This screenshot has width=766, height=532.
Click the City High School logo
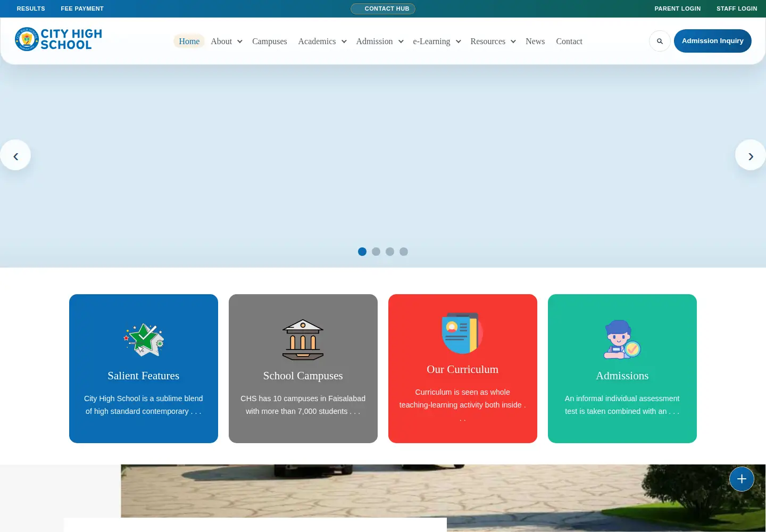(59, 39)
